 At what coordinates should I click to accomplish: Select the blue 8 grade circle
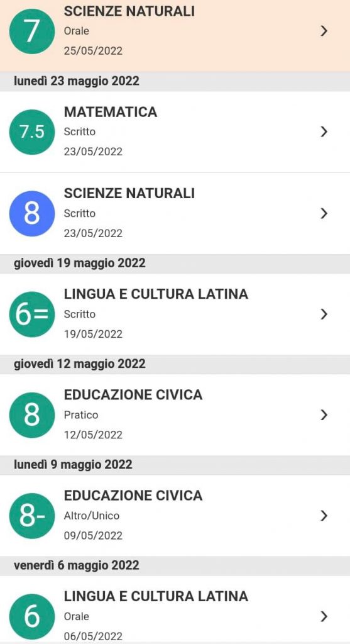coord(32,214)
